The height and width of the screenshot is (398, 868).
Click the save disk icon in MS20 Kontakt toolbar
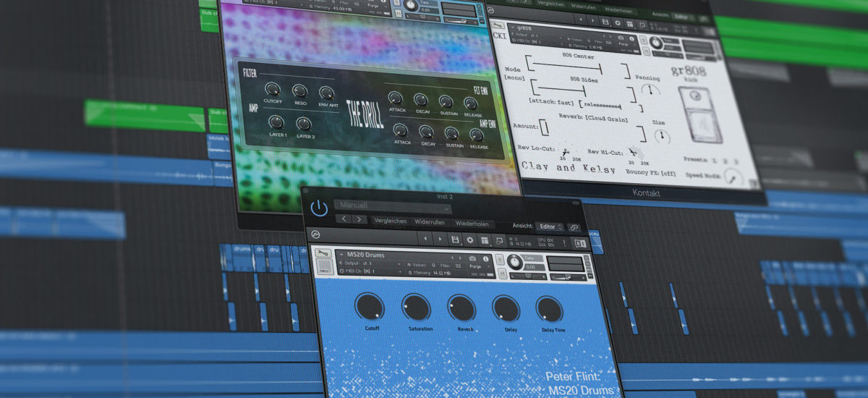[455, 240]
